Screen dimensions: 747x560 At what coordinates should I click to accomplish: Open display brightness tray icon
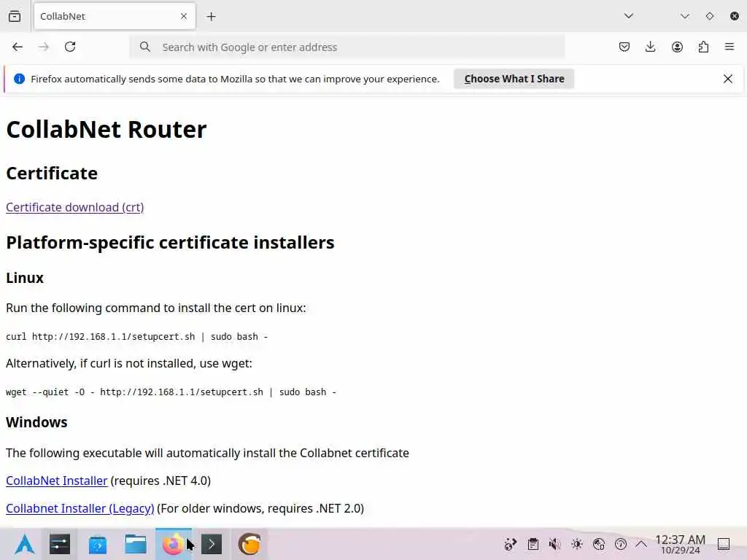tap(576, 544)
